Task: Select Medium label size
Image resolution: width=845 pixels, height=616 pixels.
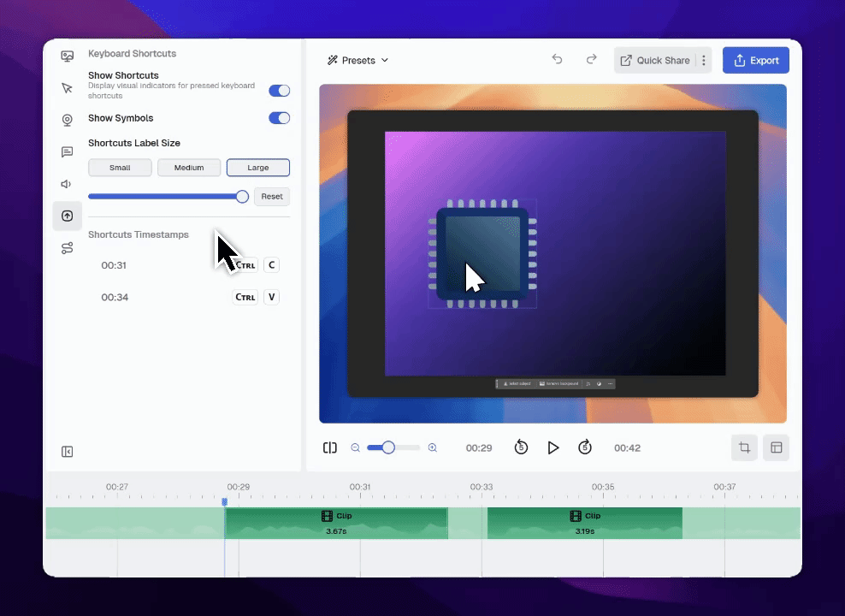Action: [189, 168]
